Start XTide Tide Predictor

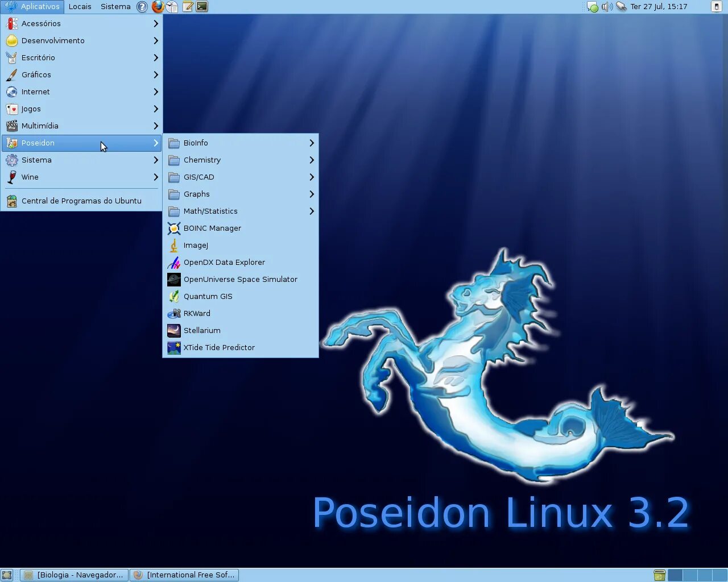tap(241, 347)
